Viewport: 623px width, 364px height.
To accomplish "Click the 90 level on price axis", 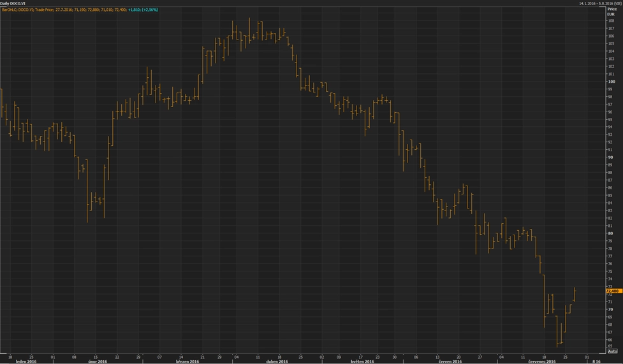I will click(x=611, y=157).
